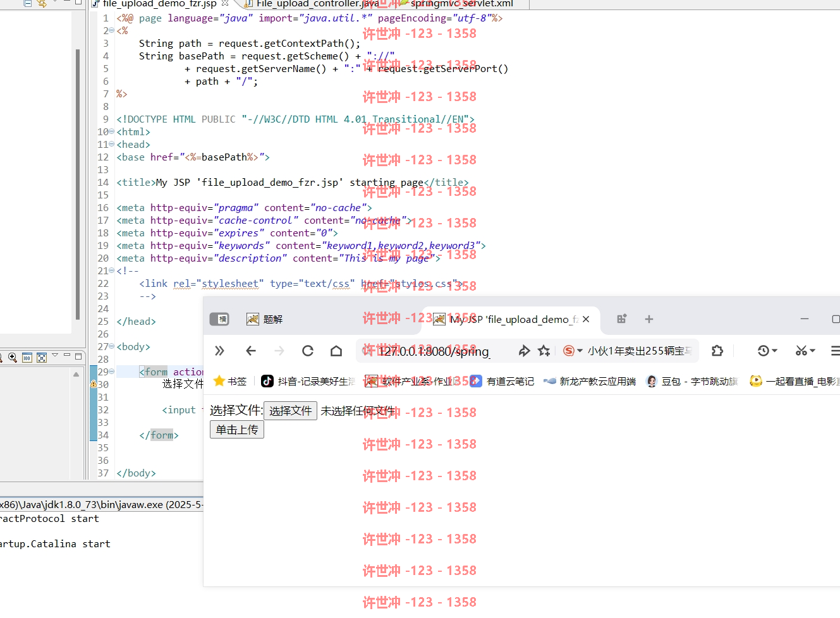Open 有道云笔记 bookmark
840x618 pixels.
click(502, 381)
